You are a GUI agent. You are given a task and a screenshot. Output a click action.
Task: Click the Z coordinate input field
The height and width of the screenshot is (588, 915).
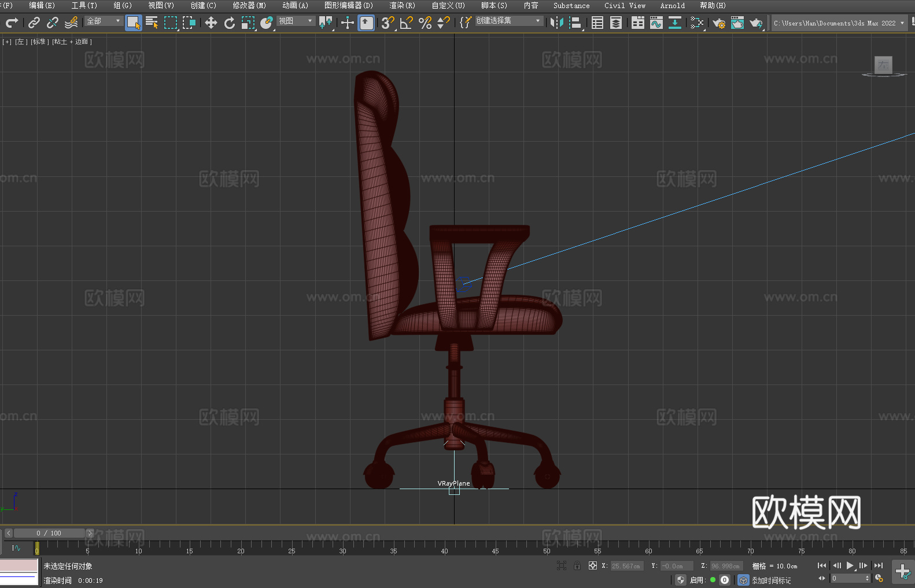(x=725, y=566)
